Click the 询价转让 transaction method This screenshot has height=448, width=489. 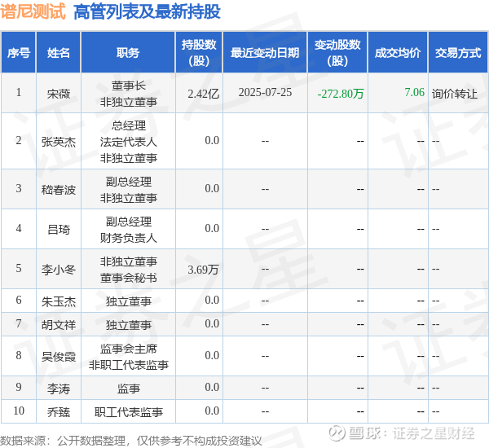[x=455, y=94]
